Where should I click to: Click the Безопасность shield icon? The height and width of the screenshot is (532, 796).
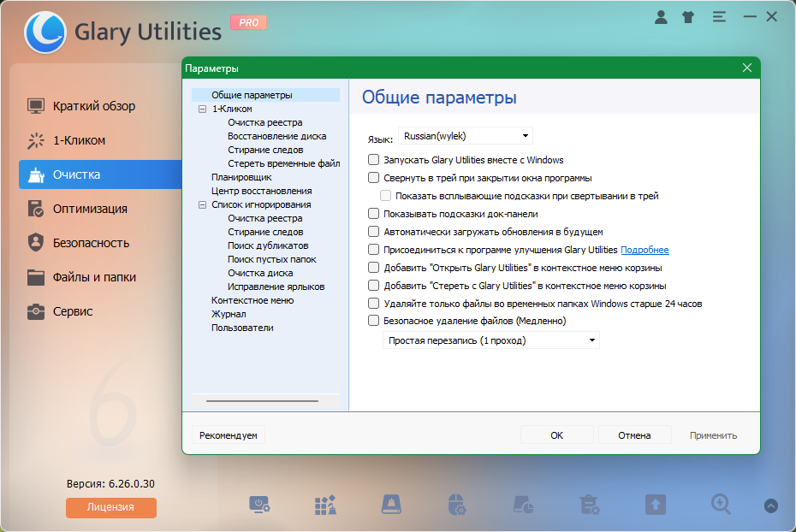pos(36,243)
